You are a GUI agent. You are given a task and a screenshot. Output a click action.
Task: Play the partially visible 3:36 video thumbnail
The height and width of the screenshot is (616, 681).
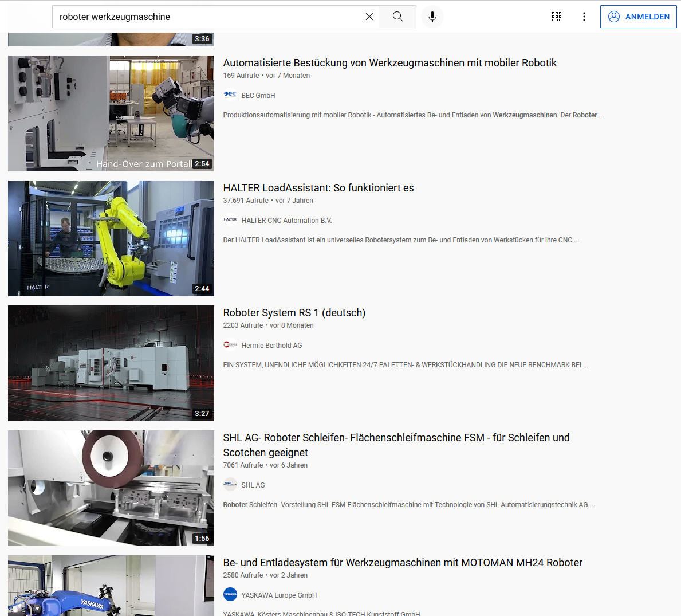(111, 39)
